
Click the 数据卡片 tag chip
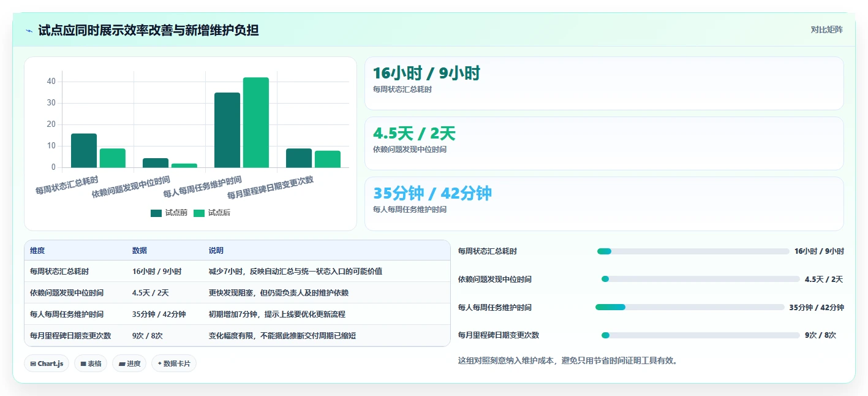[x=174, y=364]
